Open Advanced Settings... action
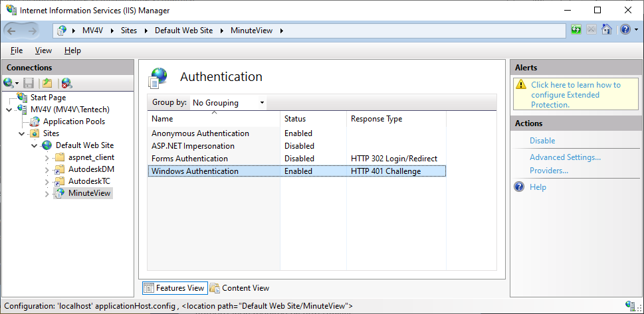This screenshot has height=314, width=644. (565, 157)
